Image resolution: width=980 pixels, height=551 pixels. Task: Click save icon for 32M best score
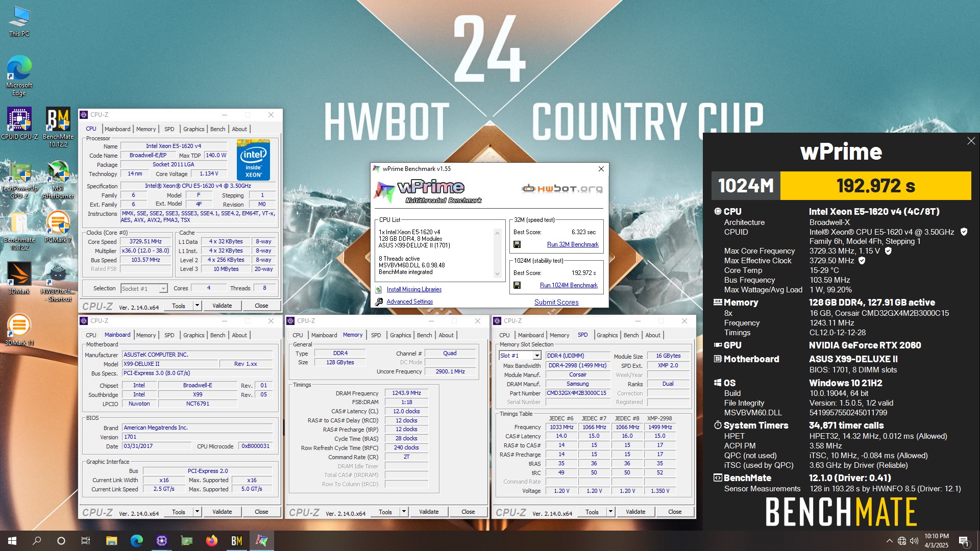517,244
